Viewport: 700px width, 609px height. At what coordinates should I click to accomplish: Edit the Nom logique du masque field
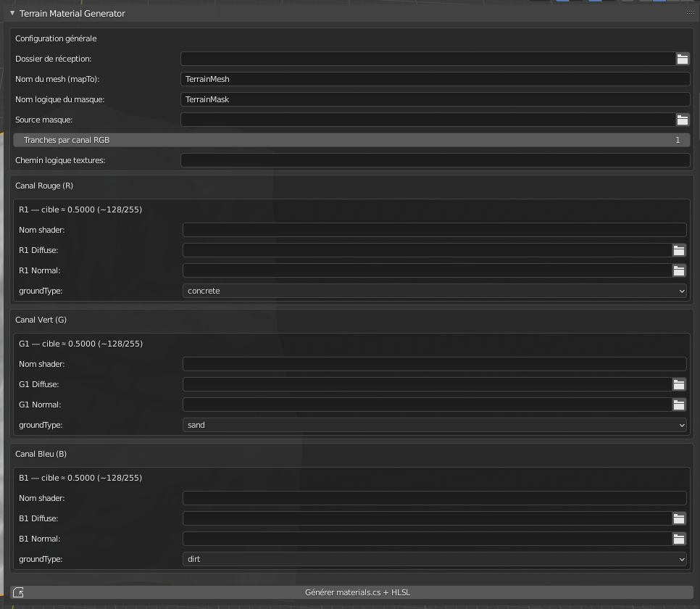coord(436,99)
